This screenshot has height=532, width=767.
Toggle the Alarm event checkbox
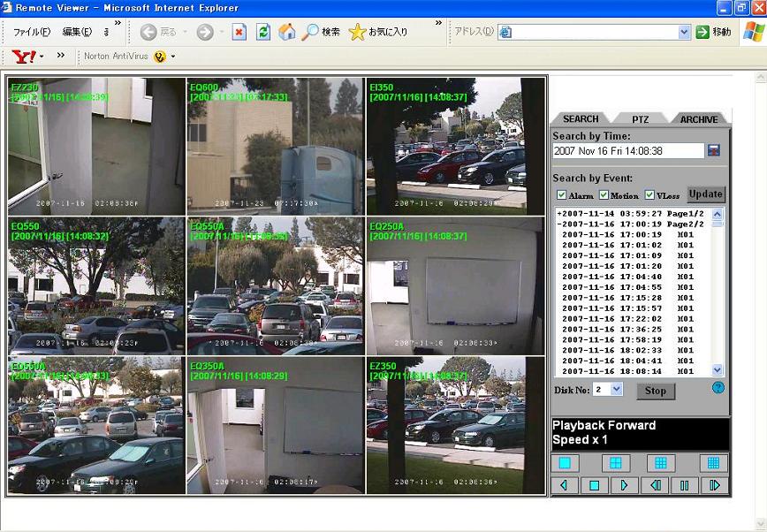tap(562, 194)
